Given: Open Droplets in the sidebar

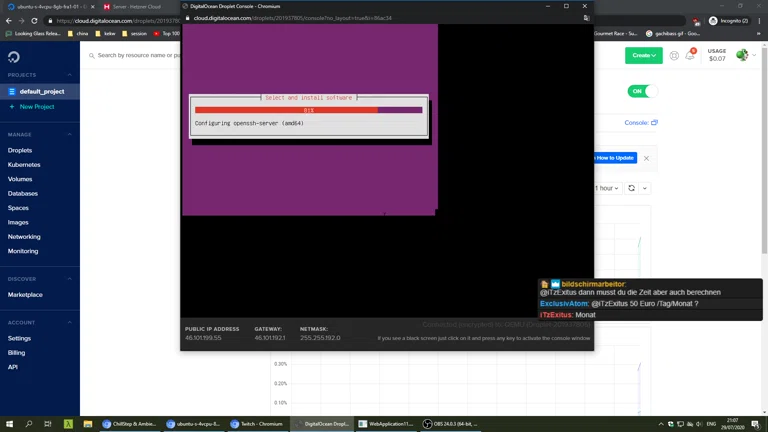Looking at the screenshot, I should point(20,150).
